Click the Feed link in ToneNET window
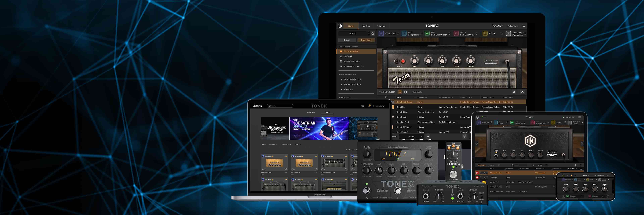 pos(263,144)
